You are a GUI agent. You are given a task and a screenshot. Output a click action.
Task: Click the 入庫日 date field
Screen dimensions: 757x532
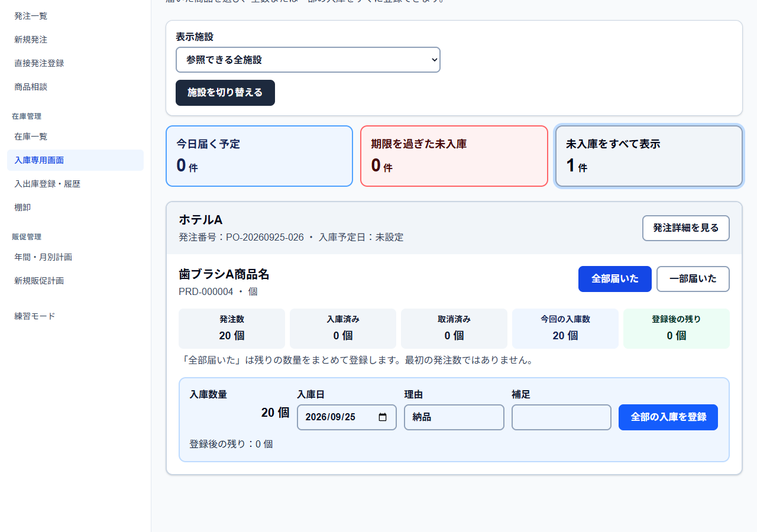click(347, 417)
